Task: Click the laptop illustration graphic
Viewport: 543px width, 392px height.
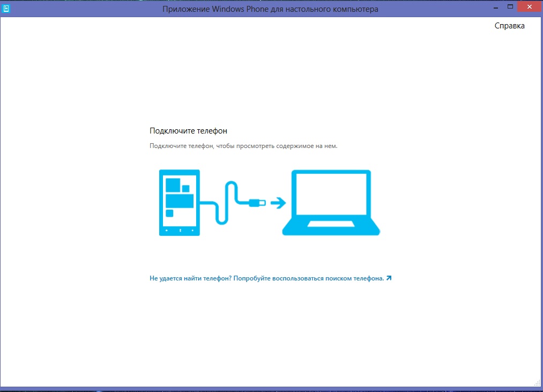Action: 331,203
